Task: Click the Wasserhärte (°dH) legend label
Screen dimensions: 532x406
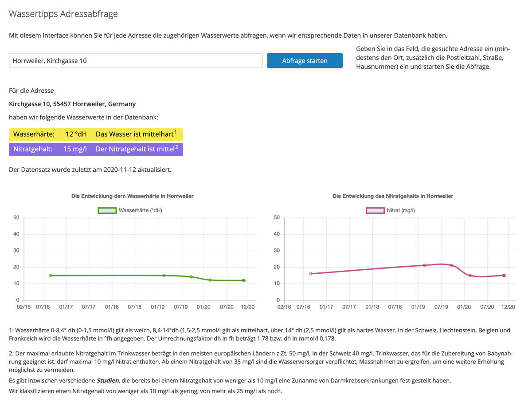Action: coord(140,210)
